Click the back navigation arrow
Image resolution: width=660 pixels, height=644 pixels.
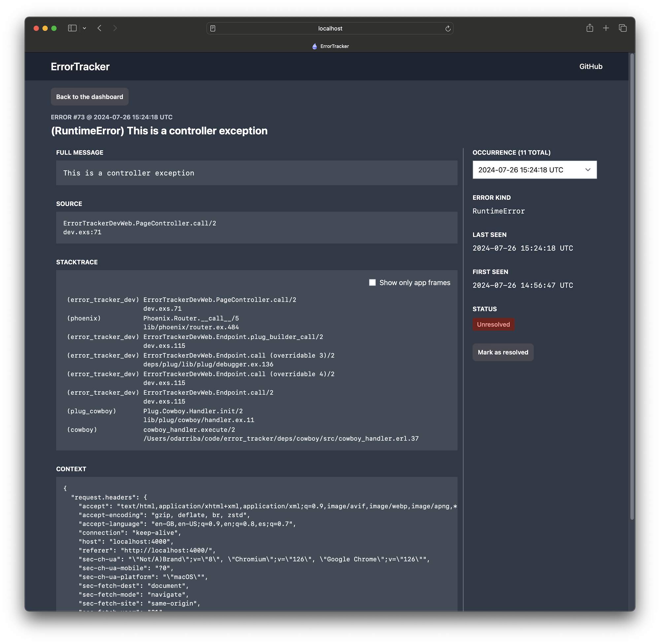tap(99, 28)
